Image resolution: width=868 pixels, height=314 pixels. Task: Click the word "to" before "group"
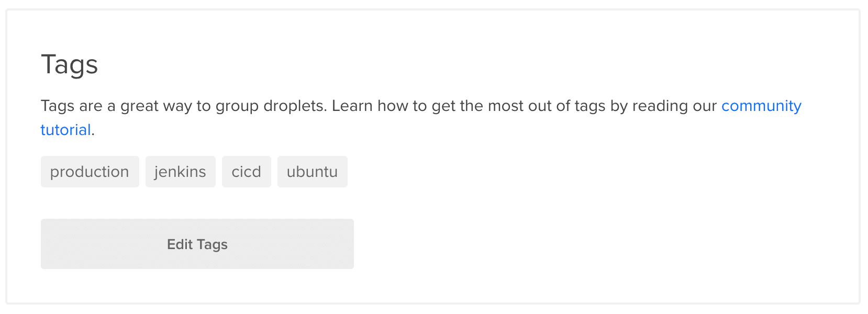[x=204, y=106]
